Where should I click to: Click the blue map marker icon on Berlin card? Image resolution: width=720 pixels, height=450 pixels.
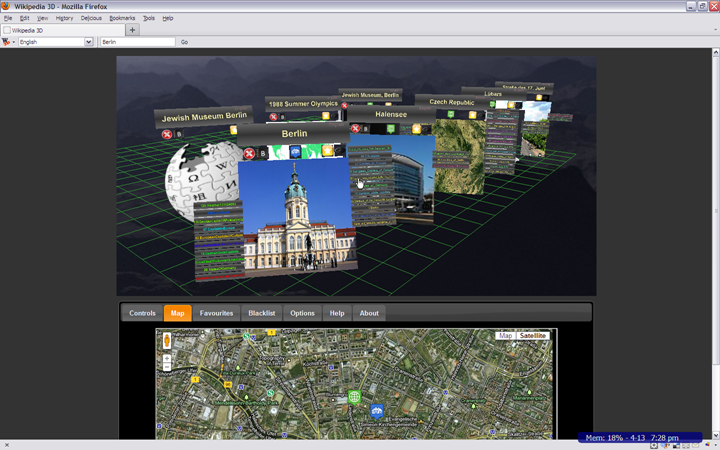click(295, 152)
